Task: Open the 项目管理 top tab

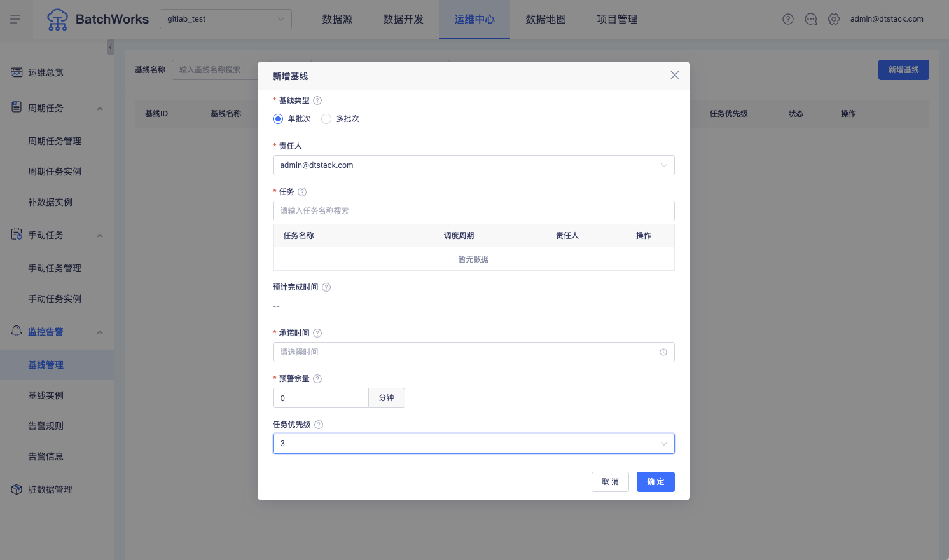Action: coord(617,20)
